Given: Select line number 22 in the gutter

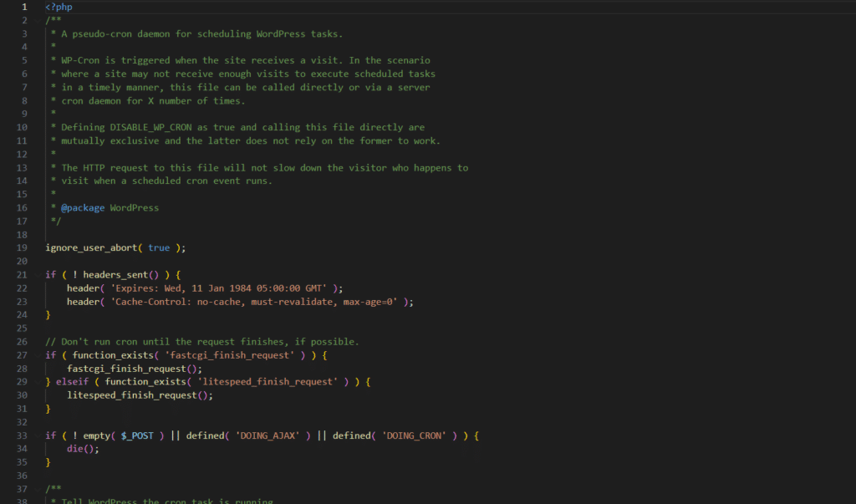Looking at the screenshot, I should tap(22, 288).
